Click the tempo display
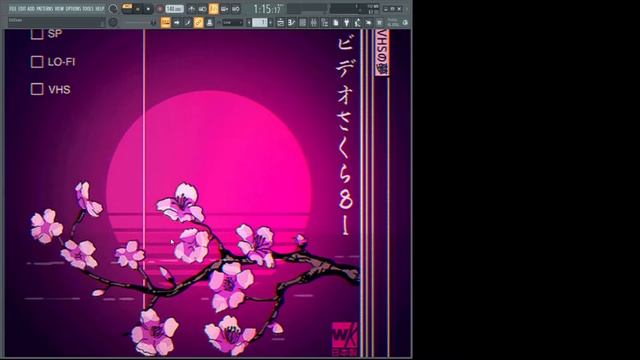 point(174,9)
